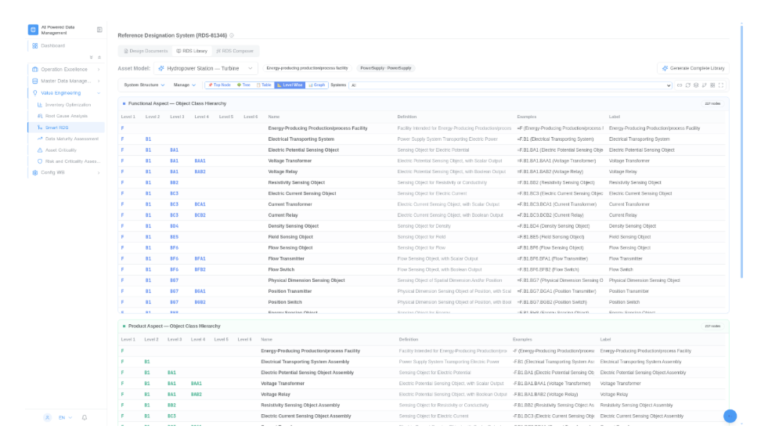
Task: Open the EN language selector
Action: click(x=65, y=418)
